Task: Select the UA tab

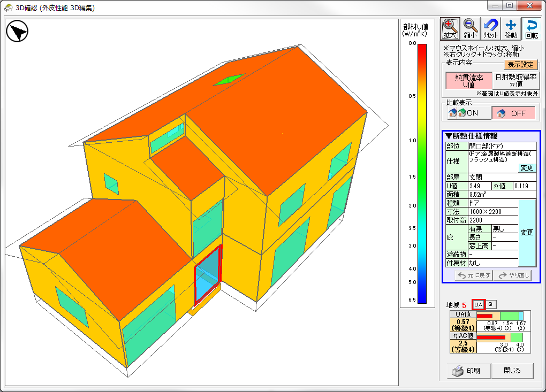Action: pyautogui.click(x=479, y=305)
